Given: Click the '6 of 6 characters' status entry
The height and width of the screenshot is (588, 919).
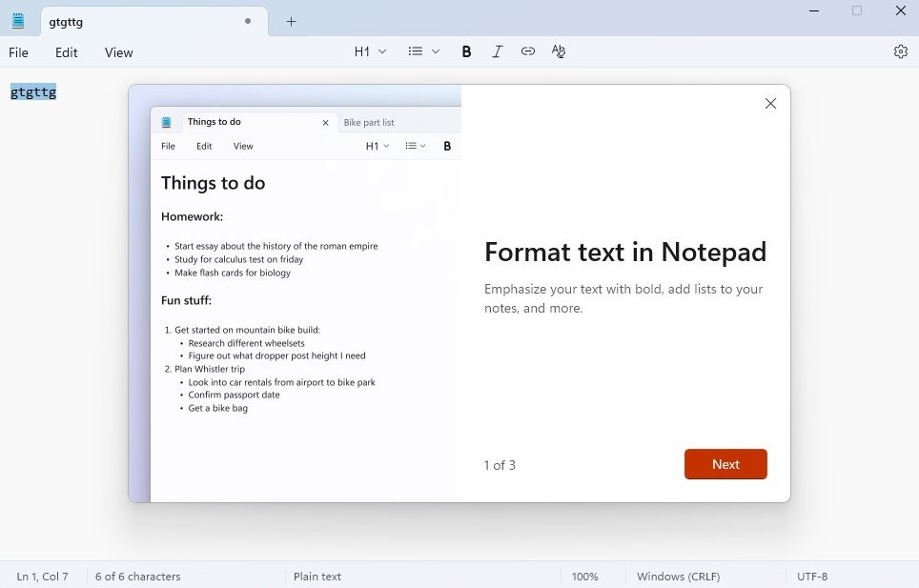Looking at the screenshot, I should [137, 577].
